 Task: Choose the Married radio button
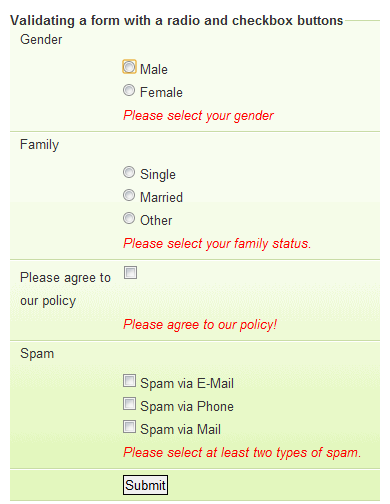(129, 195)
